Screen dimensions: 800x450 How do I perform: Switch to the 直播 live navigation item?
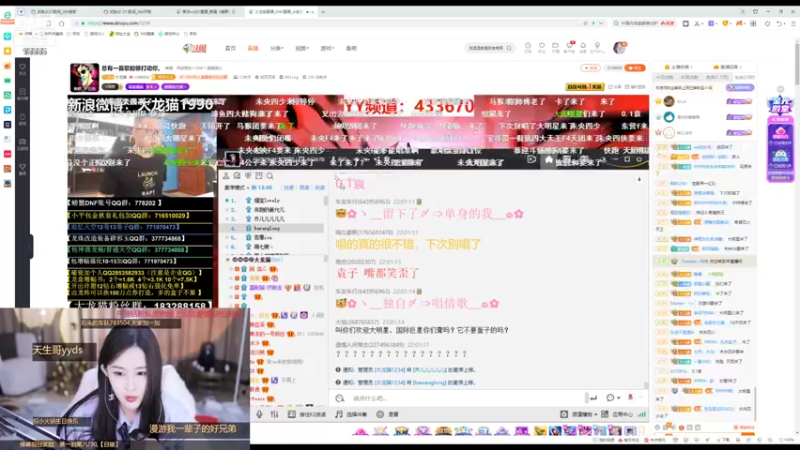point(253,48)
